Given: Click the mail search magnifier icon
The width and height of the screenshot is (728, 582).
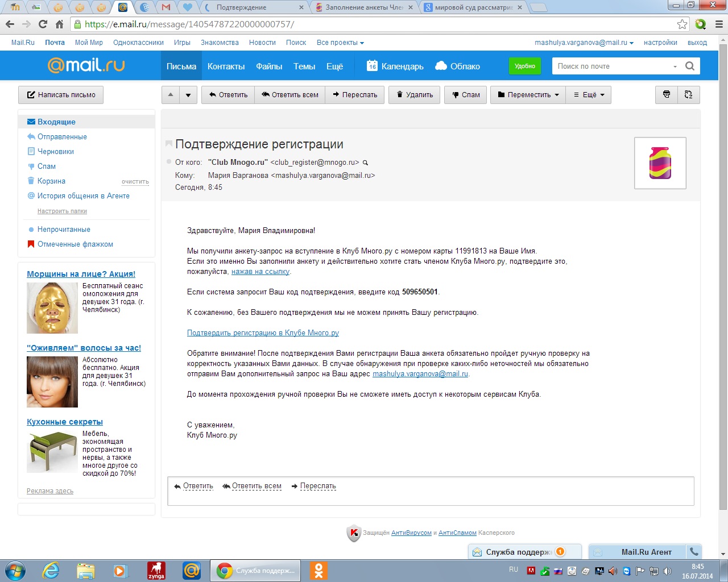Looking at the screenshot, I should 690,66.
